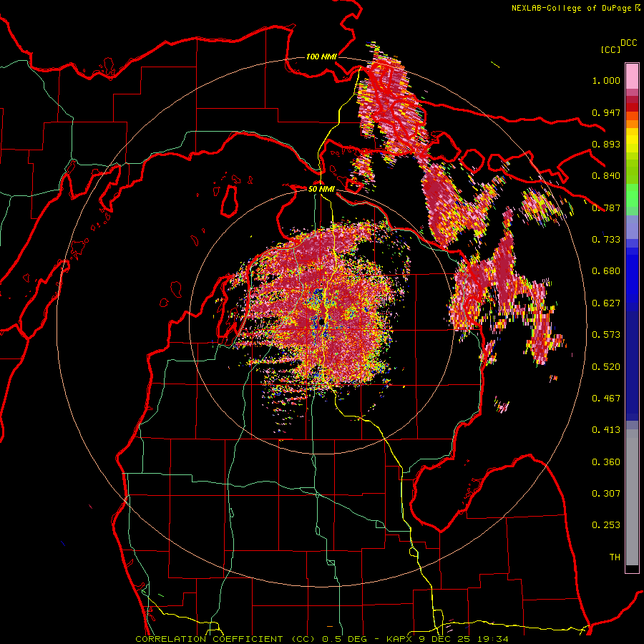The width and height of the screenshot is (644, 644).
Task: Click the 0.413 scale value
Action: coord(606,430)
